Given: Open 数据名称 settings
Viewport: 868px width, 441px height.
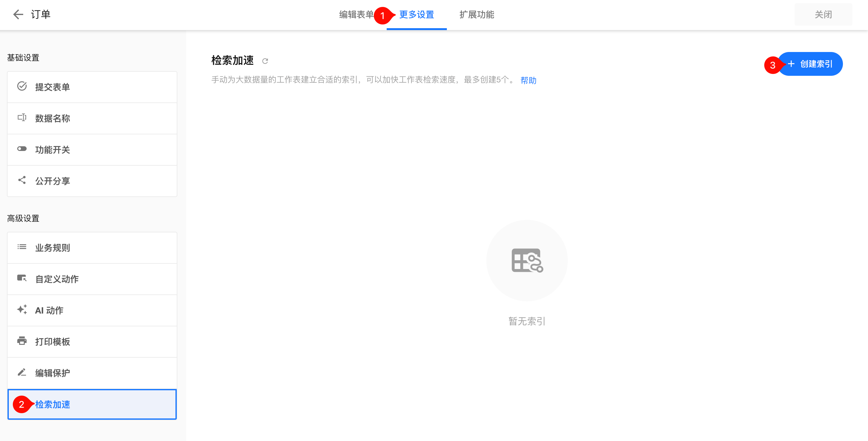Looking at the screenshot, I should coord(92,118).
